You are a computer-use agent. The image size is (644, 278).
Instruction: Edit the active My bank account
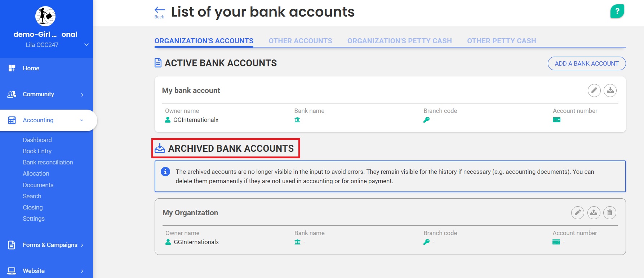594,91
